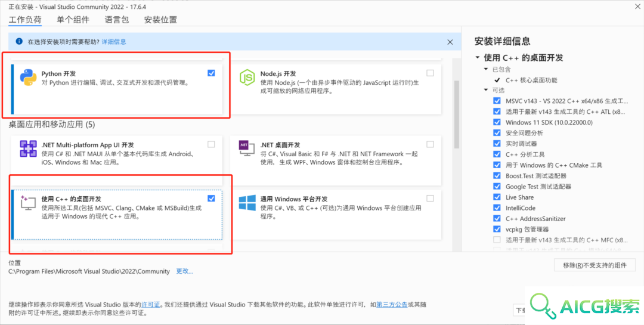Collapse the 已包含 section
This screenshot has width=644, height=325.
point(487,69)
